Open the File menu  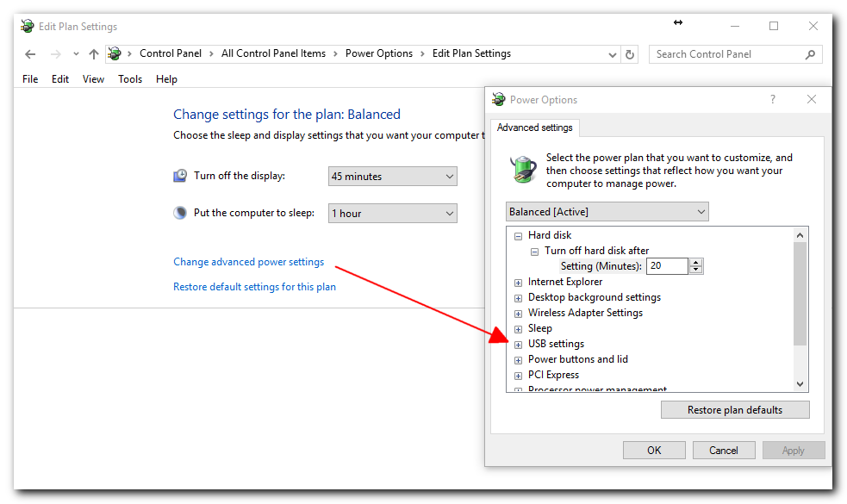pyautogui.click(x=30, y=79)
